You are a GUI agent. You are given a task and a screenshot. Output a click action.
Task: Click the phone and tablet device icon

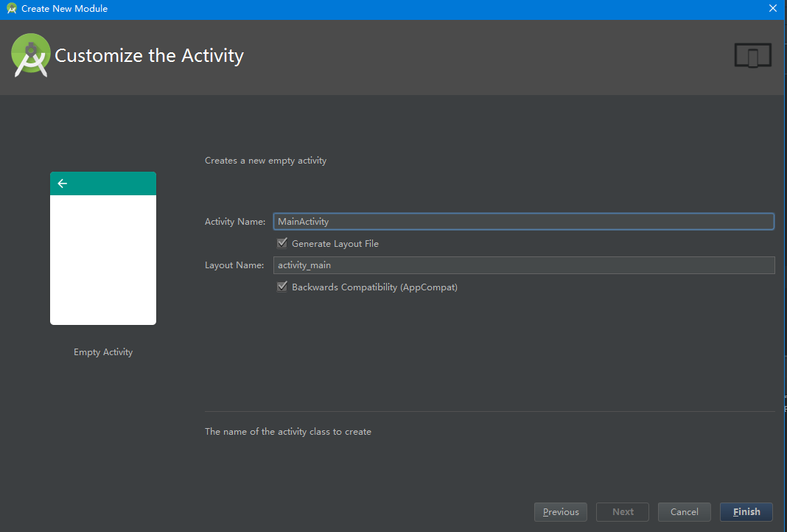click(752, 55)
